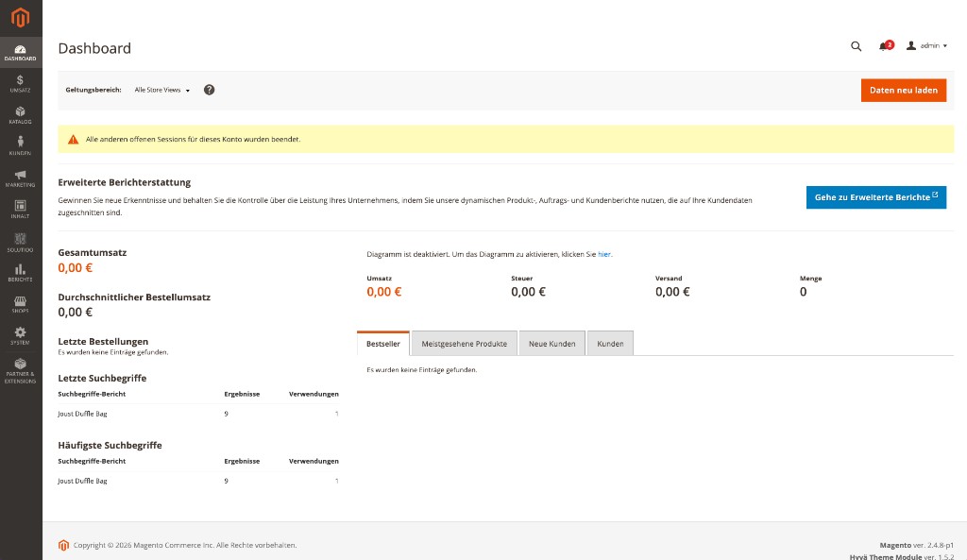Switch to the Kunden tab

pos(610,344)
